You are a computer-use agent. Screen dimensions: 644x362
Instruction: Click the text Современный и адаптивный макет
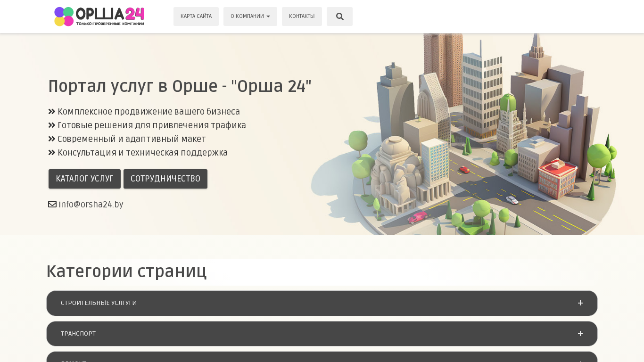tap(132, 139)
